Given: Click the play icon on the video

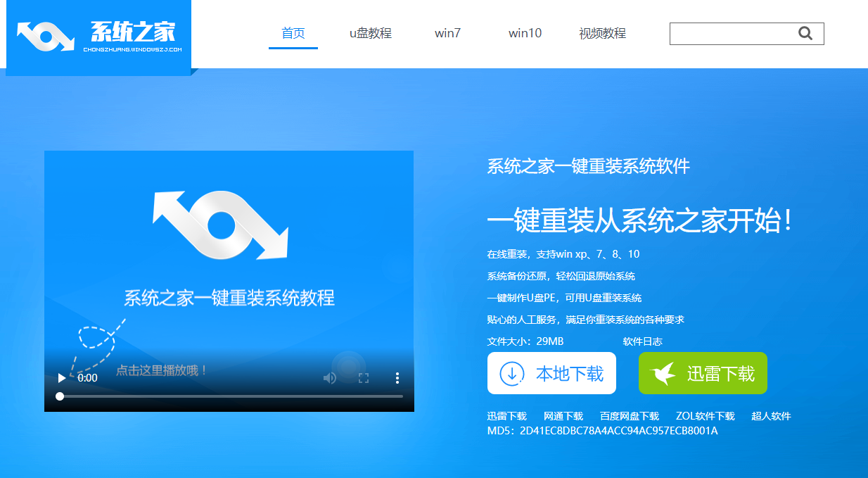Looking at the screenshot, I should pos(61,378).
